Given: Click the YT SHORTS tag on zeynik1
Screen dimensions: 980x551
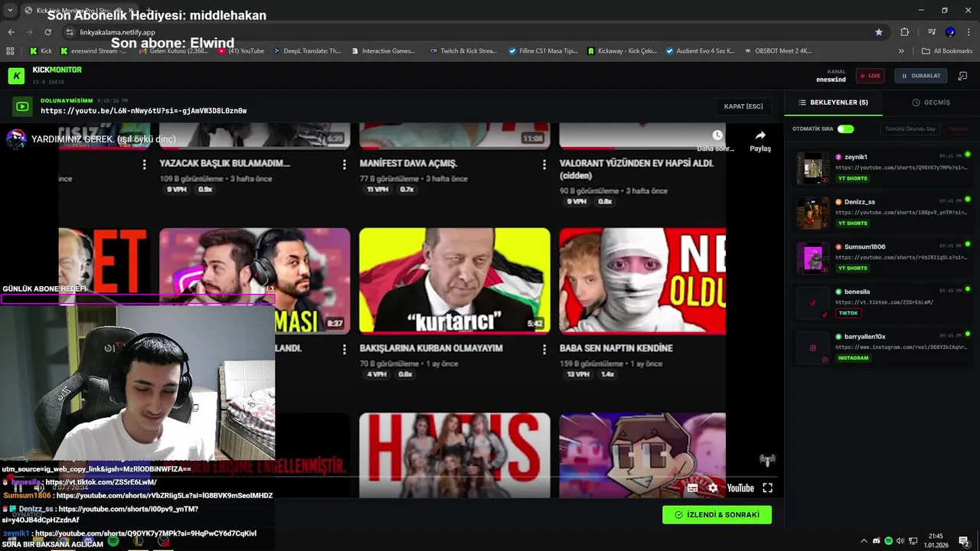Looking at the screenshot, I should [x=853, y=178].
